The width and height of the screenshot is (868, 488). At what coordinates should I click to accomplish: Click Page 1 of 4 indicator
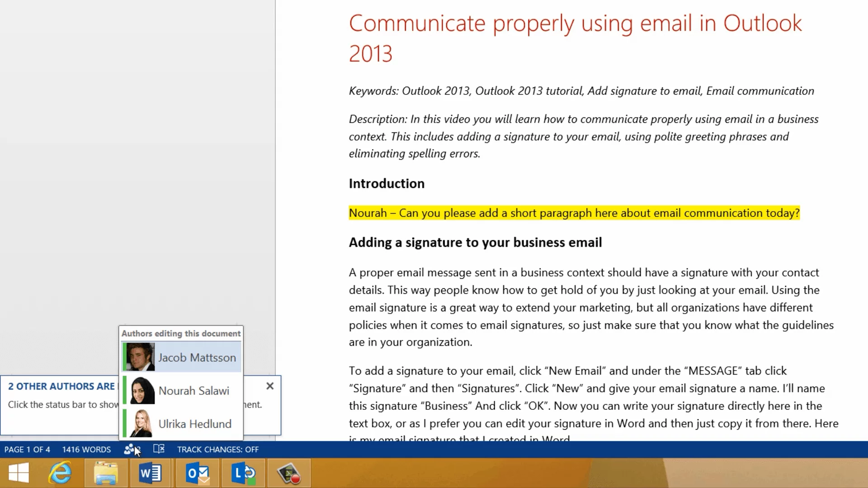point(27,450)
